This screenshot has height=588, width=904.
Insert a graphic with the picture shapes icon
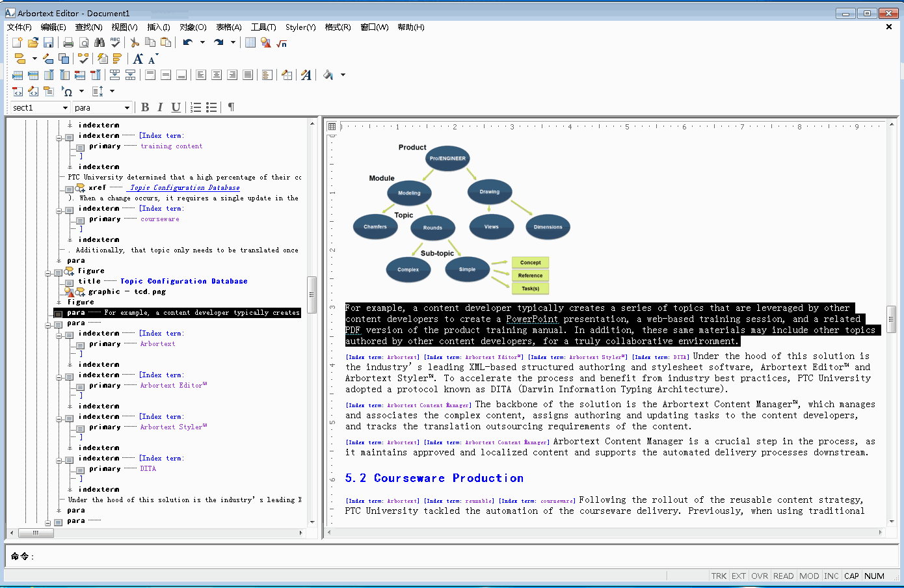coord(266,42)
